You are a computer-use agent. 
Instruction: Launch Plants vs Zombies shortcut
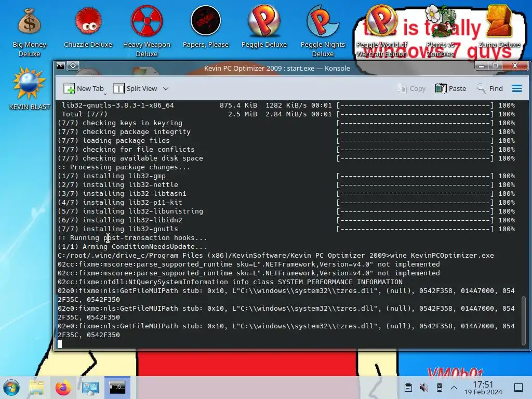tap(440, 31)
